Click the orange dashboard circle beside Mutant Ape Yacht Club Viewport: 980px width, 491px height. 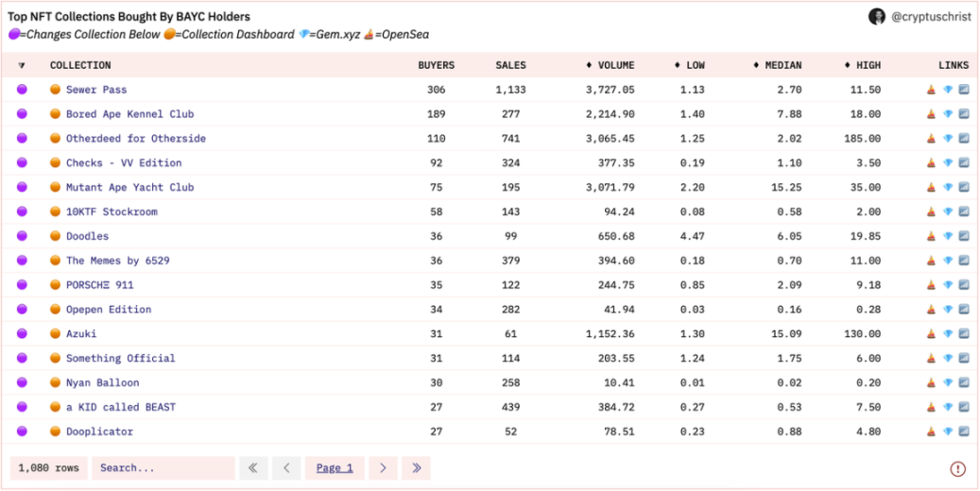tap(56, 187)
